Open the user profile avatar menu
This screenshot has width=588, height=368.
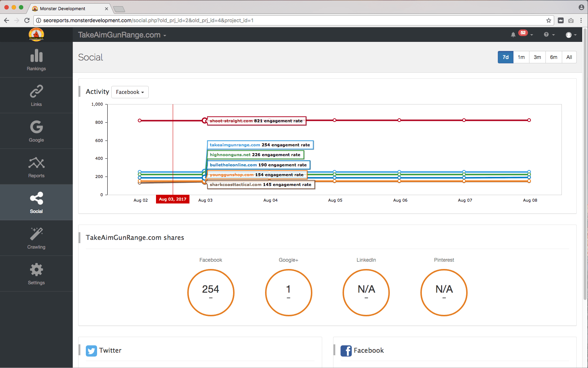571,35
